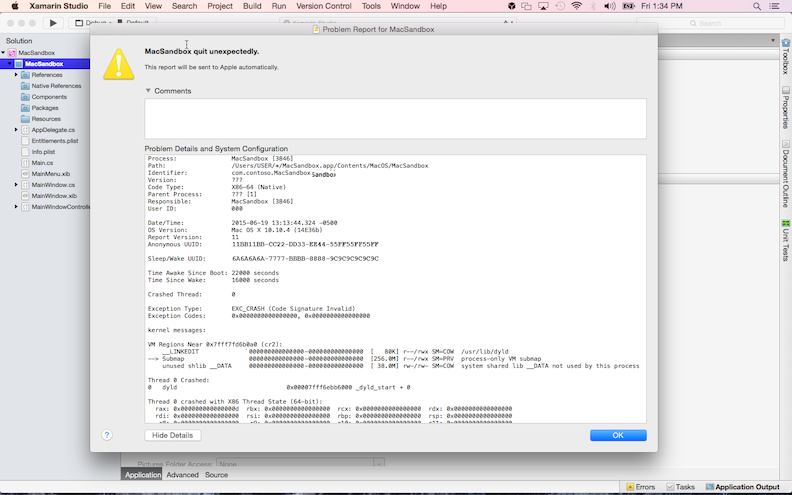Click the yellow warning icon
Image resolution: width=792 pixels, height=495 pixels.
[119, 64]
